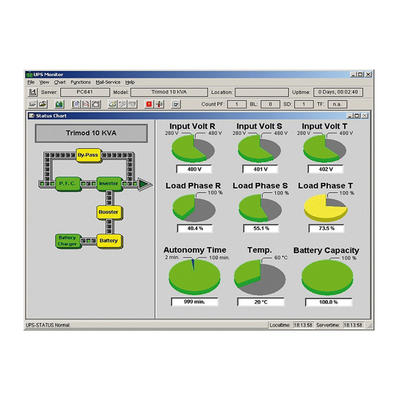
Task: Click the Count PF value box
Action: 237,104
